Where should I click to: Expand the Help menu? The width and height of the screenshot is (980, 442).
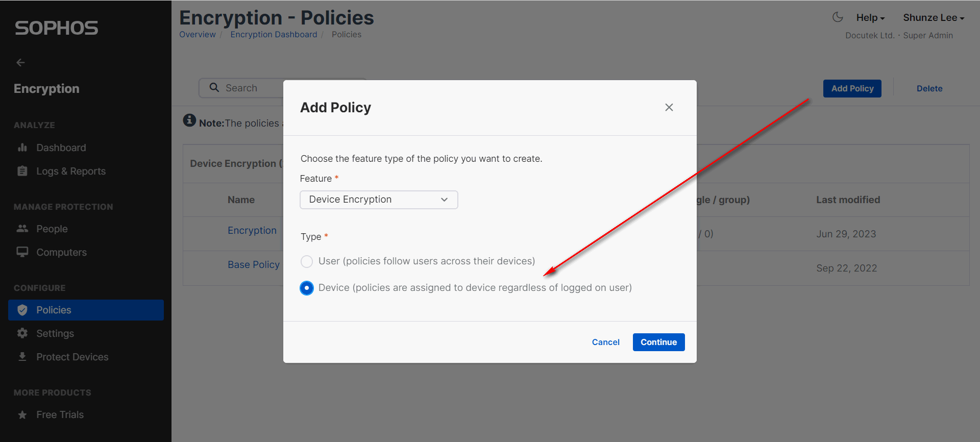click(x=870, y=17)
